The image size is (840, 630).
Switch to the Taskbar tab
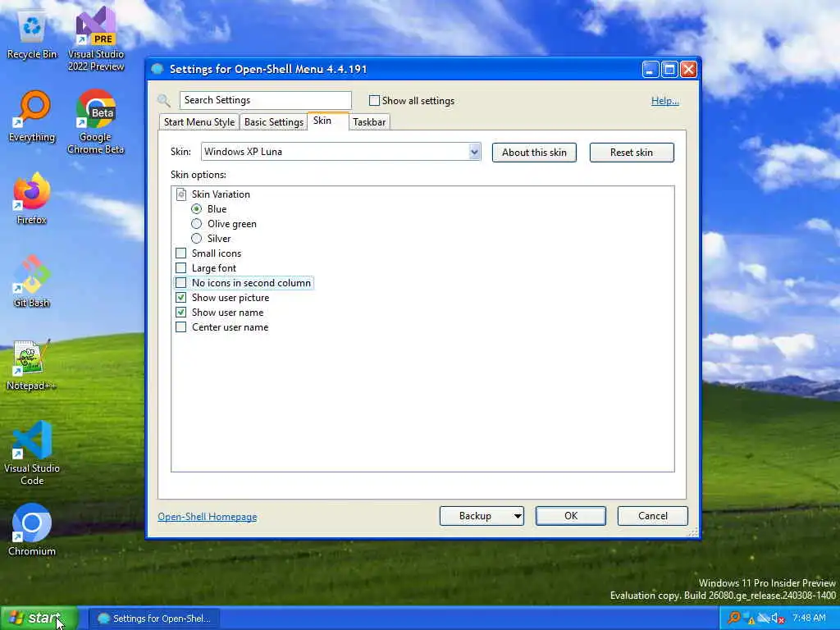point(369,122)
